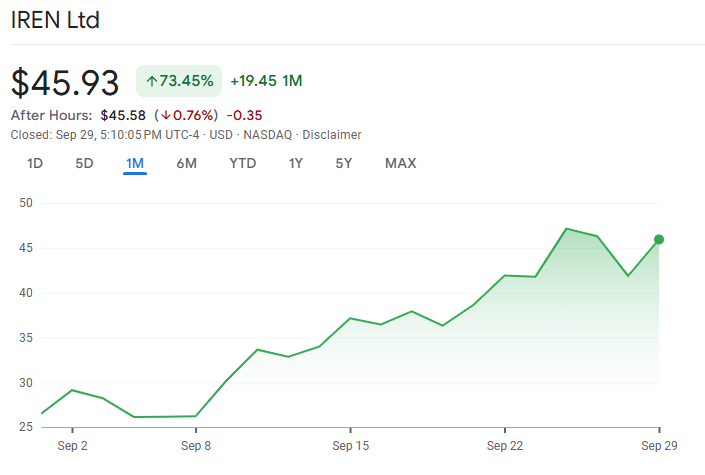Image resolution: width=705 pixels, height=475 pixels.
Task: Click the green up arrow in percentage badge
Action: click(152, 81)
